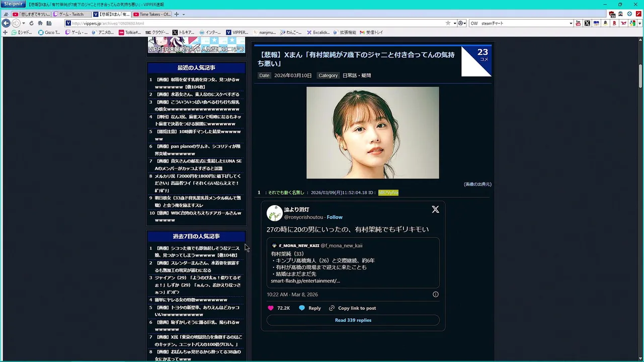The width and height of the screenshot is (644, 362).
Task: Open the 日常話・疑問 category link
Action: [x=357, y=75]
